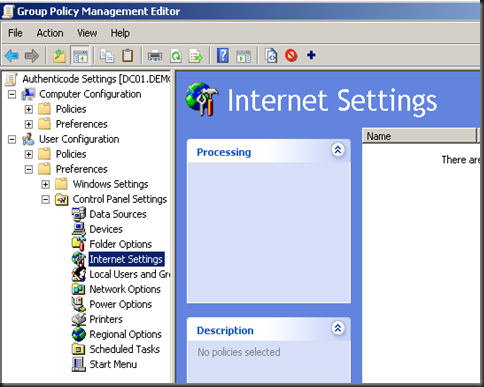The image size is (484, 387).
Task: Select Printers tree node
Action: coord(106,319)
